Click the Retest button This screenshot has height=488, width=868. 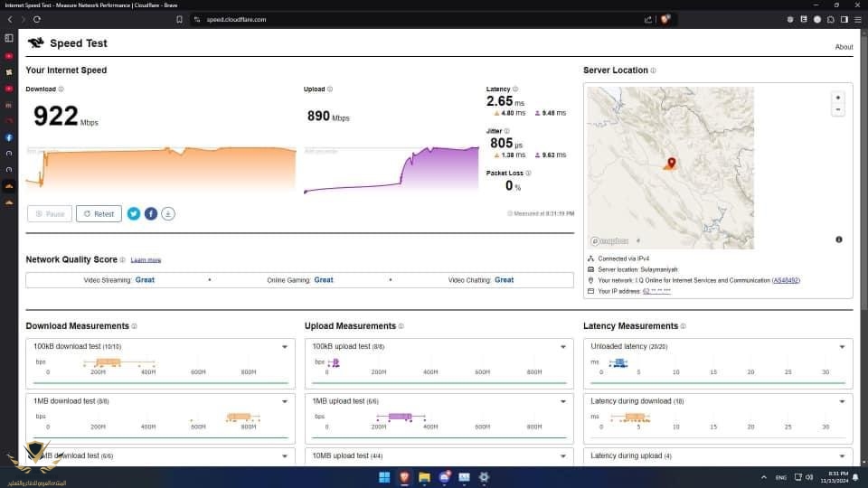[x=99, y=213]
